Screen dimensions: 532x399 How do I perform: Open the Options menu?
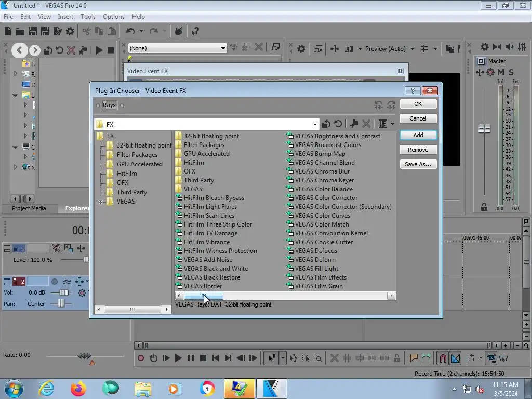[114, 16]
